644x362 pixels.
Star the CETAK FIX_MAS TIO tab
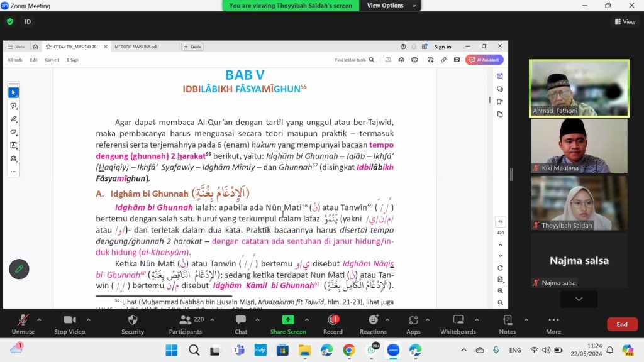point(48,47)
